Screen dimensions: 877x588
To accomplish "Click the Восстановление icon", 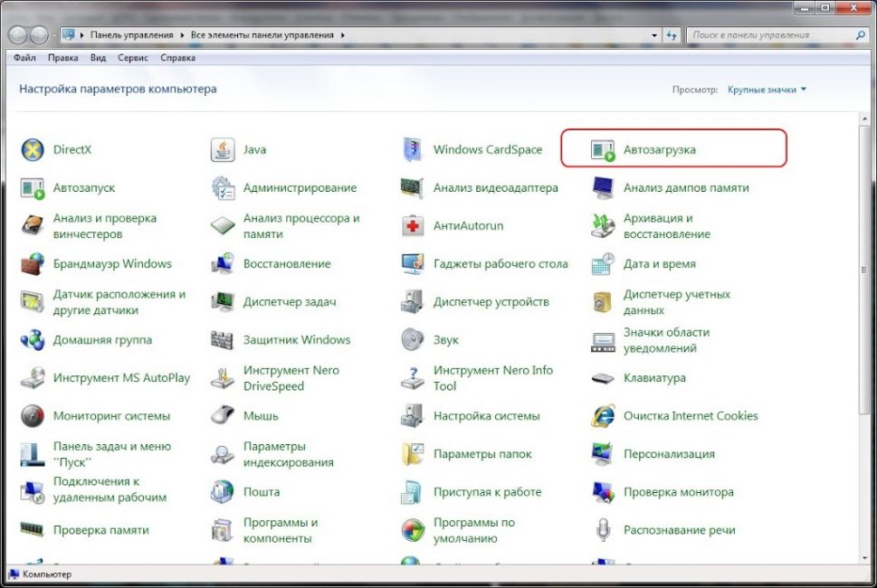I will 223,264.
